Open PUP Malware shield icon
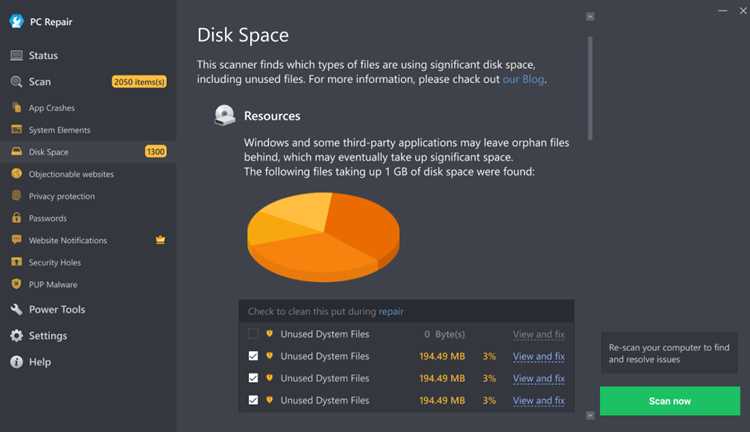This screenshot has width=750, height=432. click(17, 284)
